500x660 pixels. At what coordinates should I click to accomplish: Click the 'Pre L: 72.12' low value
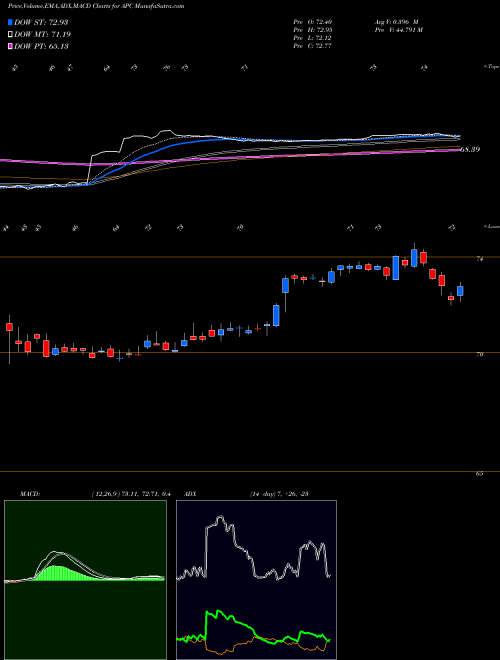click(312, 38)
